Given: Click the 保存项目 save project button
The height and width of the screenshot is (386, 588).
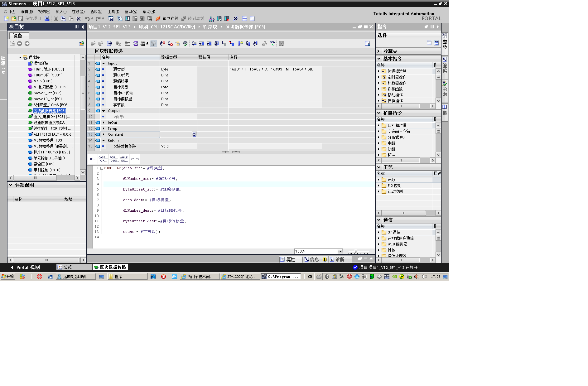Looking at the screenshot, I should pyautogui.click(x=30, y=19).
